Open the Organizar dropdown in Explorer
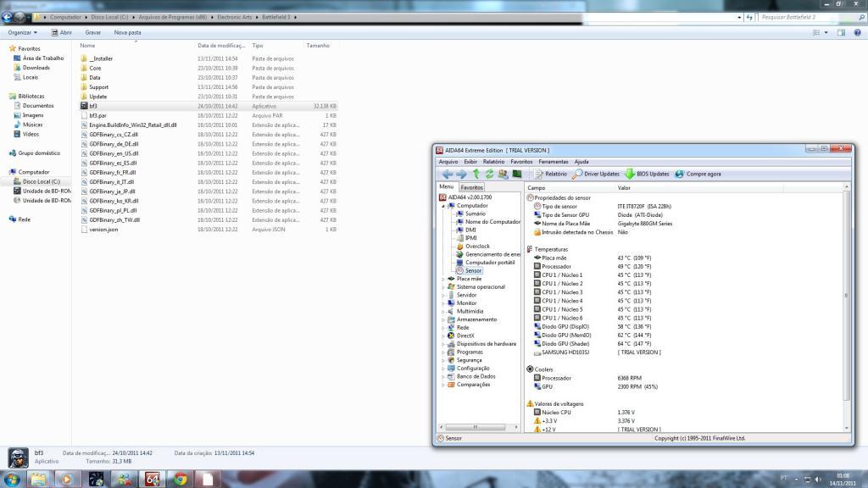Screen dimensions: 868x488 pyautogui.click(x=23, y=33)
